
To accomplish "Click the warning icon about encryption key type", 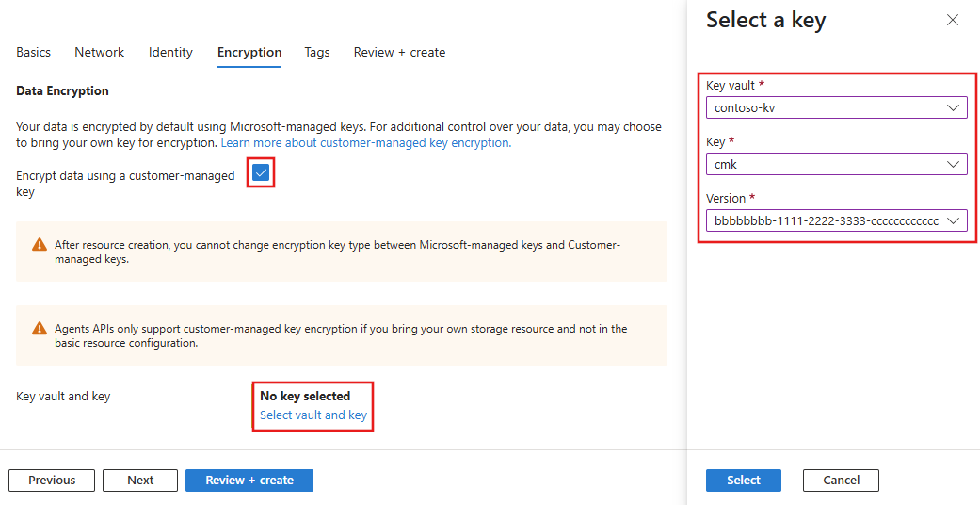I will click(x=39, y=245).
